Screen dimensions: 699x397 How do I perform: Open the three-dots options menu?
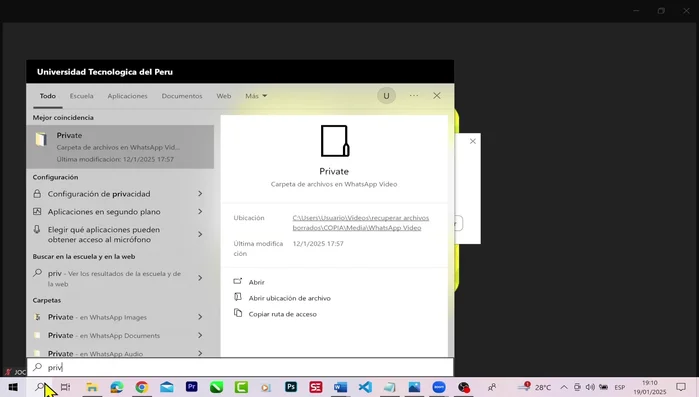pos(414,95)
